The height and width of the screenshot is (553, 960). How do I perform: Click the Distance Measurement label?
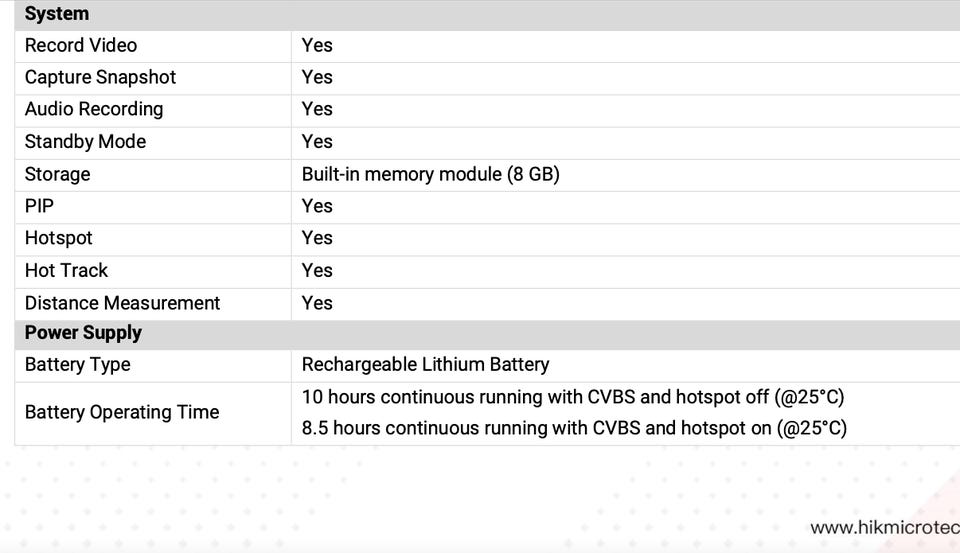[122, 303]
